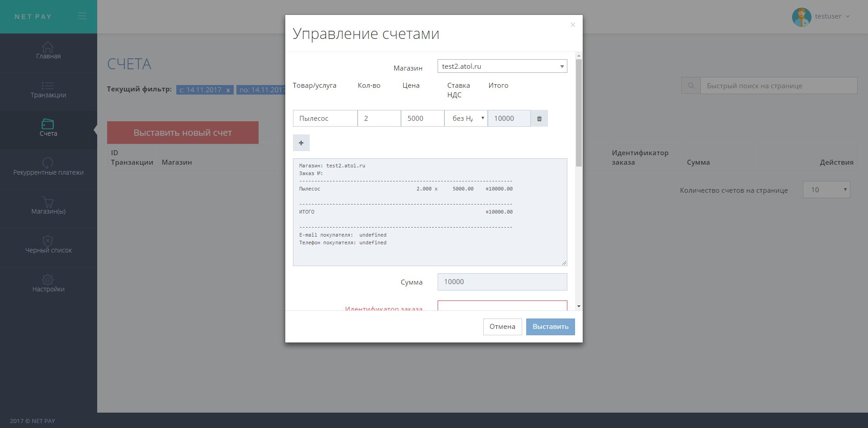Click the Отмена button
The image size is (868, 428).
[502, 327]
